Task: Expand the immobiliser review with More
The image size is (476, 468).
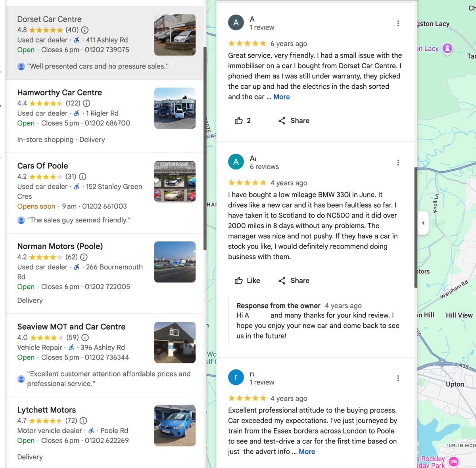Action: point(282,97)
